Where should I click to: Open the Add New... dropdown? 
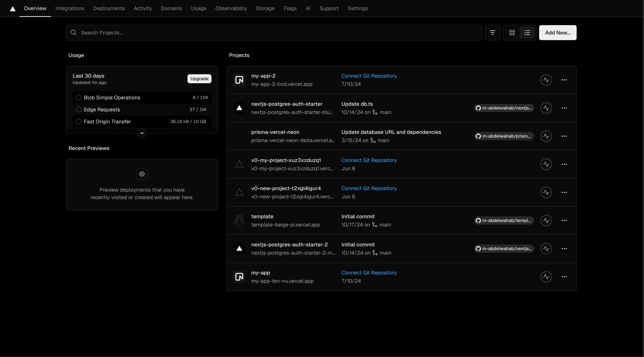tap(557, 33)
